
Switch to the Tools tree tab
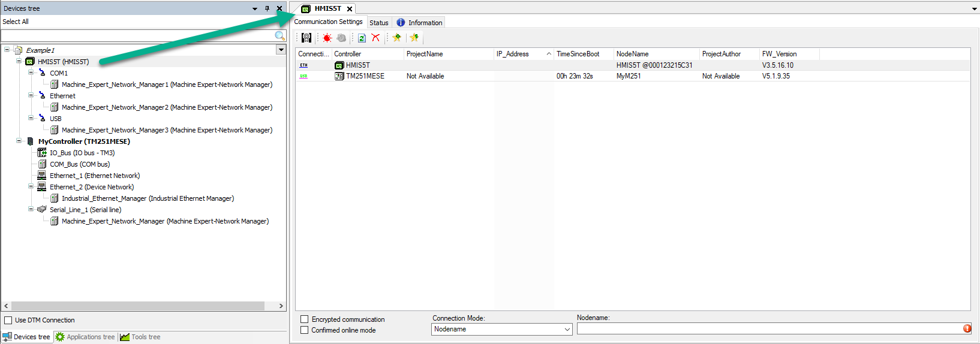click(x=140, y=337)
